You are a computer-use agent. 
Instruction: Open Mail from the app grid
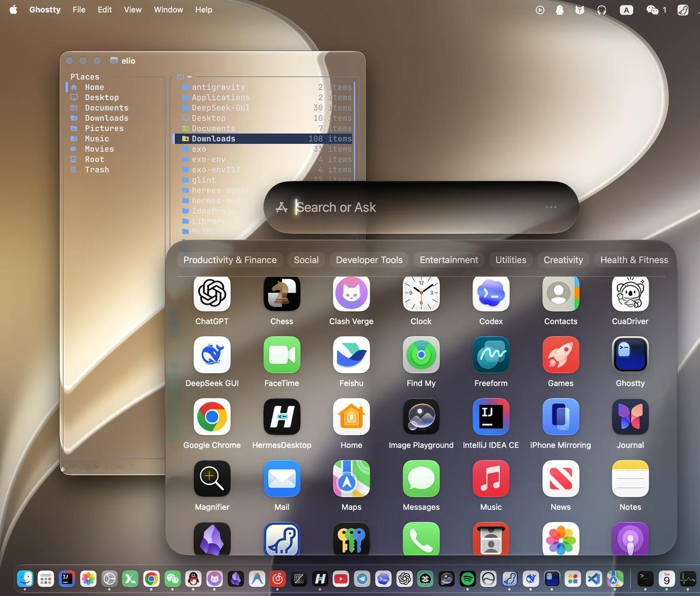pyautogui.click(x=282, y=478)
